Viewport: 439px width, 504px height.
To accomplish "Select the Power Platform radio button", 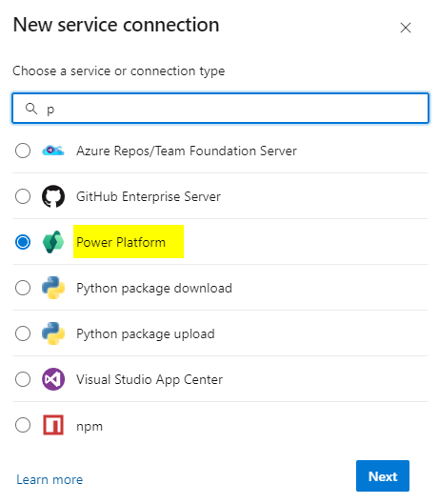I will tap(23, 242).
